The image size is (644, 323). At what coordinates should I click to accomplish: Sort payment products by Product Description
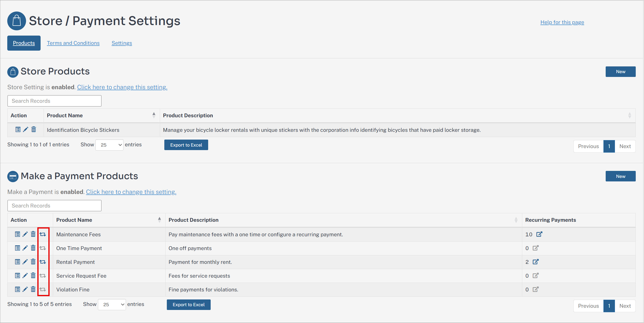click(344, 220)
